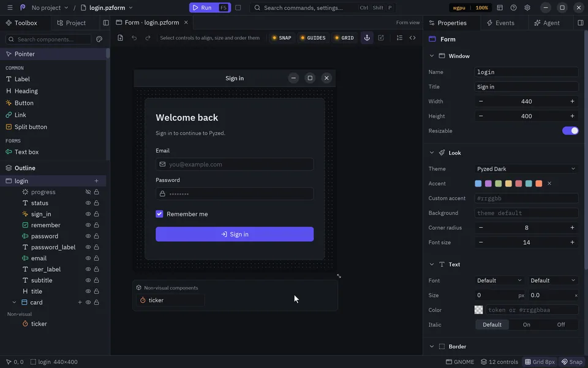Open the hamburger main menu
The image size is (588, 368).
(x=10, y=7)
